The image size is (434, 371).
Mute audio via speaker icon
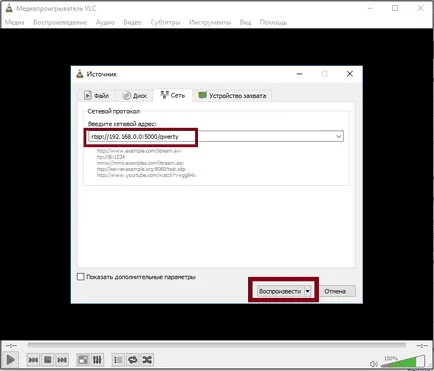(374, 364)
